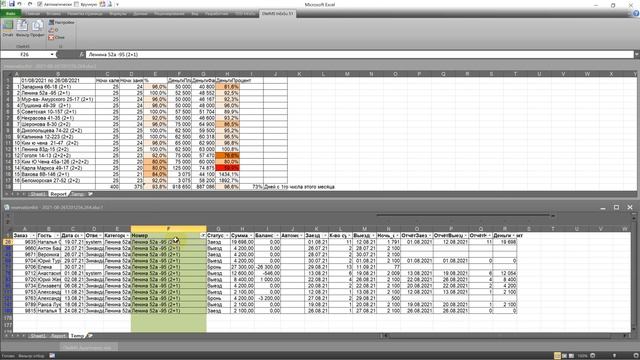
Task: Select the Sheet1 tab in the lower window
Action: [38, 336]
